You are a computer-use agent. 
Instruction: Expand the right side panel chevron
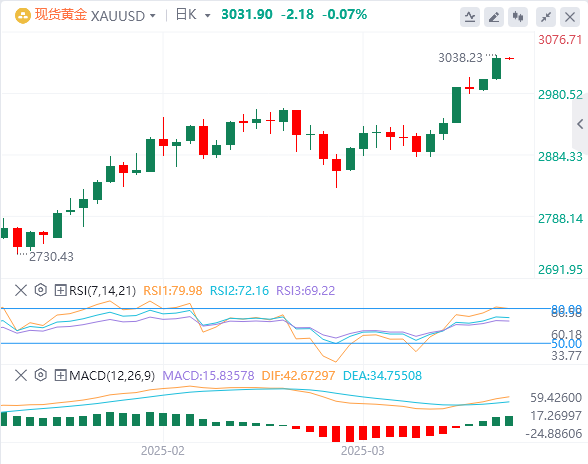[x=580, y=124]
